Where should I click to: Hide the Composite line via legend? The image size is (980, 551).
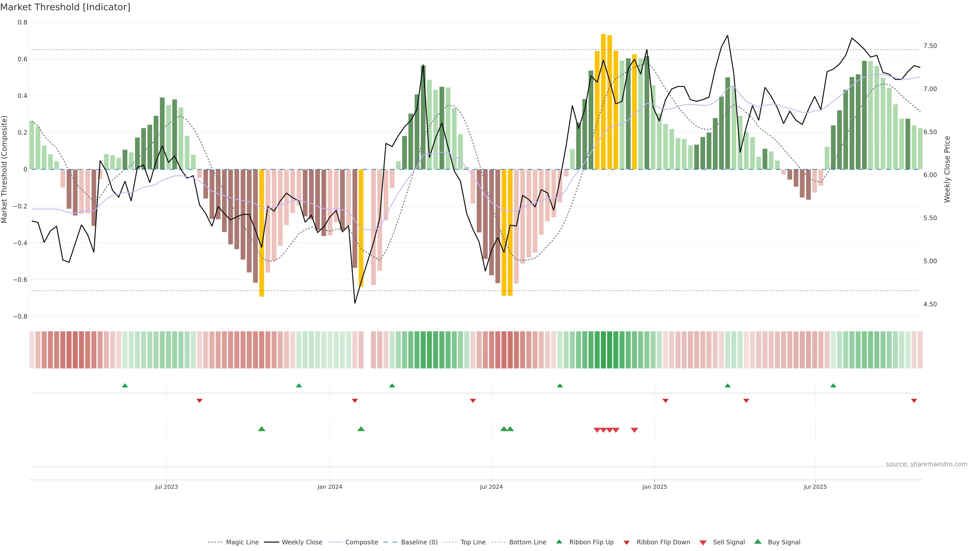(x=361, y=542)
